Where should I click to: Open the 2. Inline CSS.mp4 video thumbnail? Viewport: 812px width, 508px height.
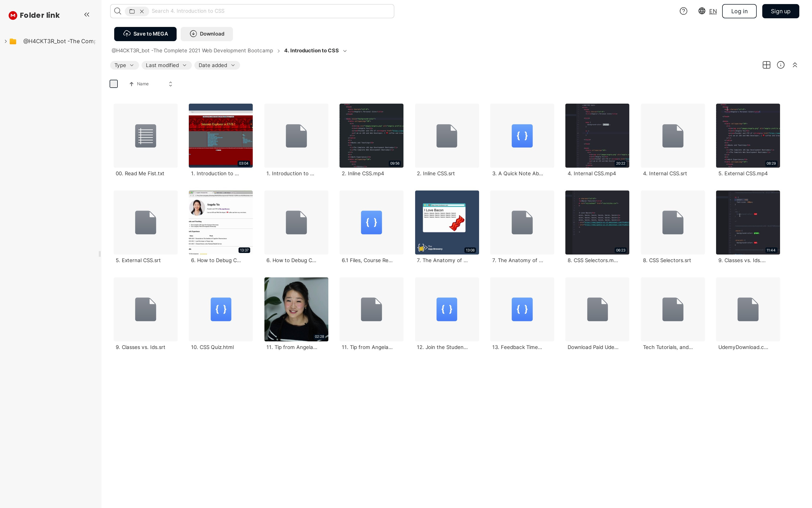(371, 136)
